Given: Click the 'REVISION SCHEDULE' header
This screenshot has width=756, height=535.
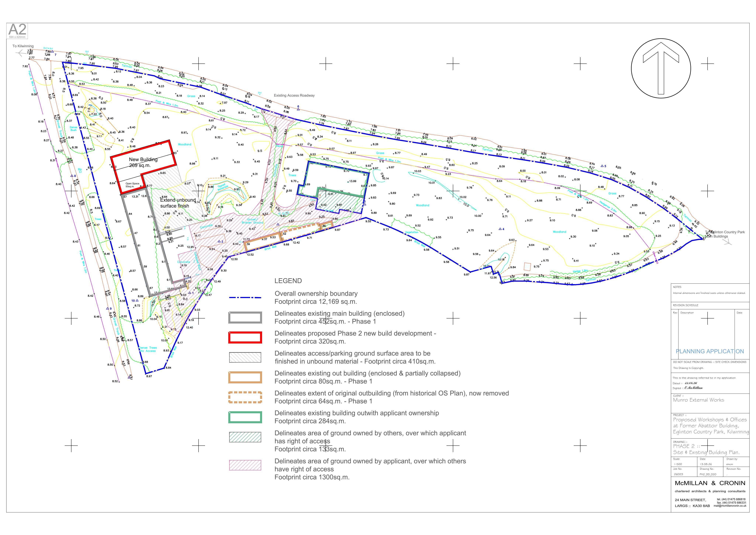Looking at the screenshot, I should tap(685, 305).
